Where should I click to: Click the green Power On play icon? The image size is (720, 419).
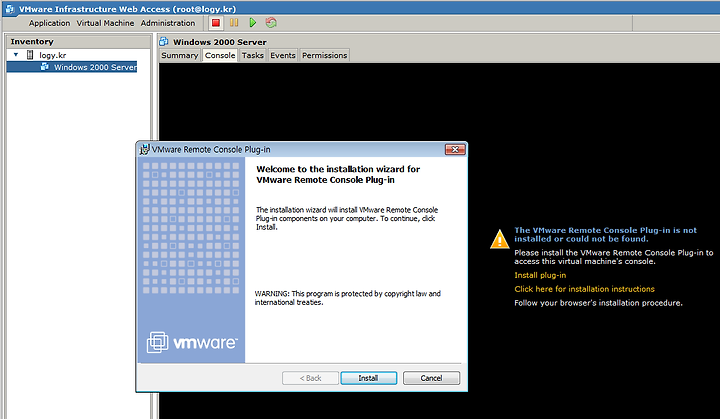click(253, 23)
